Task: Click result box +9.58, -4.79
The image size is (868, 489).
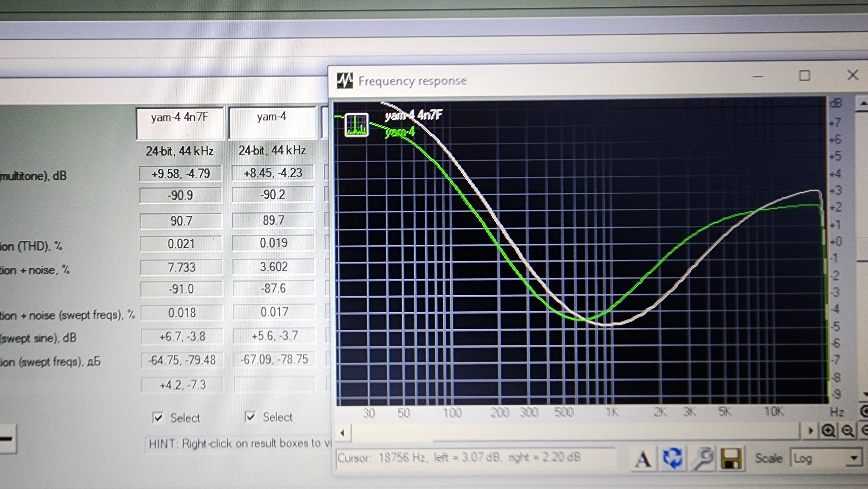Action: point(181,174)
